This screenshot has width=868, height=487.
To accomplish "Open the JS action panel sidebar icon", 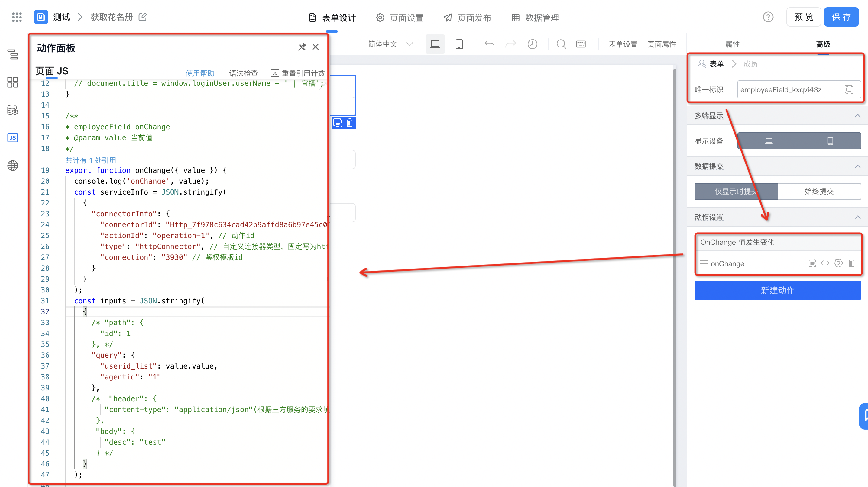I will pyautogui.click(x=13, y=138).
